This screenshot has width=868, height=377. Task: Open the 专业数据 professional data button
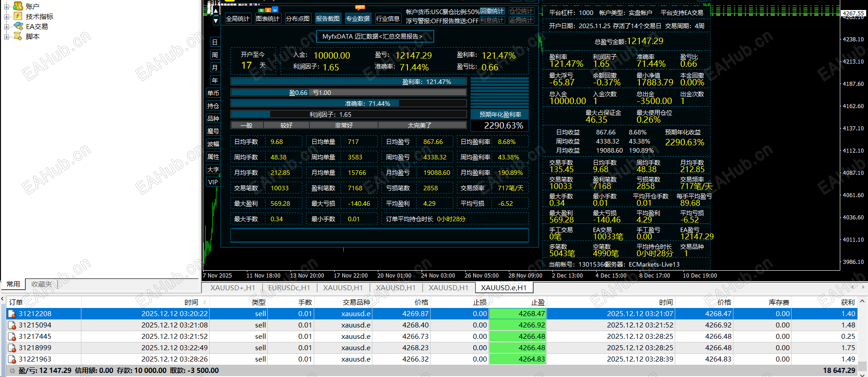point(358,19)
